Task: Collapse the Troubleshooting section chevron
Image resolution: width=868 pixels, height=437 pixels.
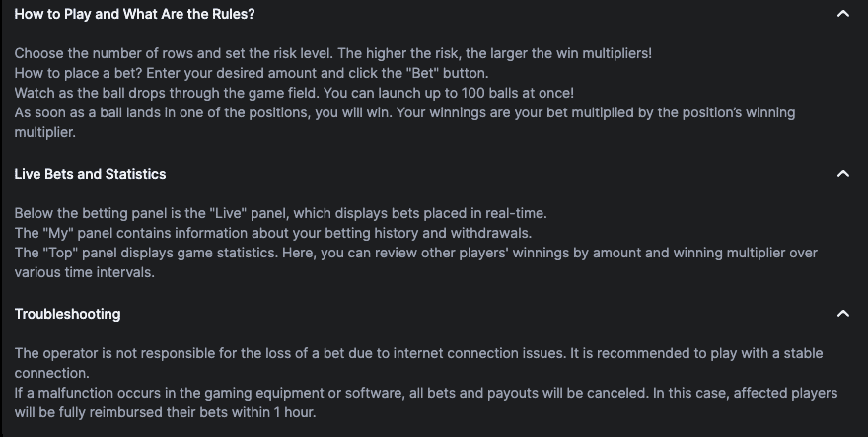Action: click(842, 314)
